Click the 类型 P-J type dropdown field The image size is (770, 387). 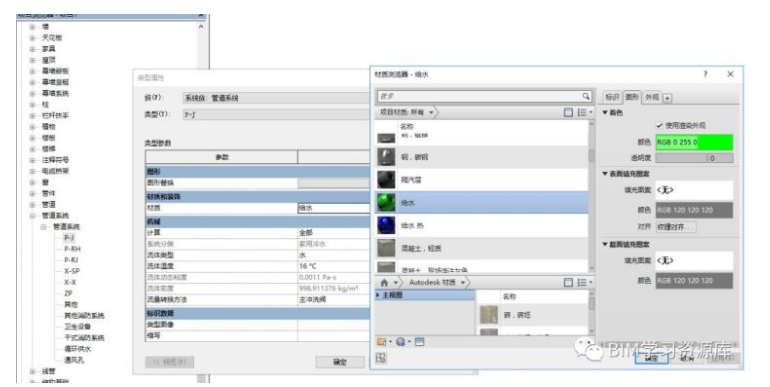pos(276,114)
